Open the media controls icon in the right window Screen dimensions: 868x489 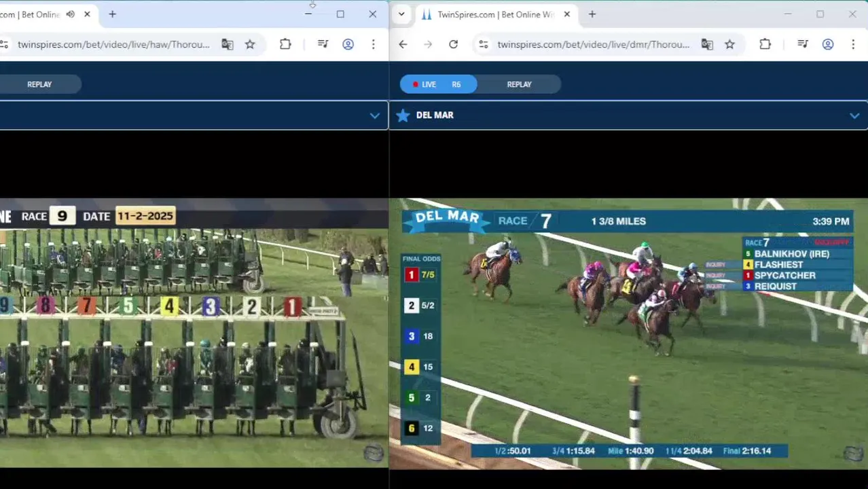803,44
